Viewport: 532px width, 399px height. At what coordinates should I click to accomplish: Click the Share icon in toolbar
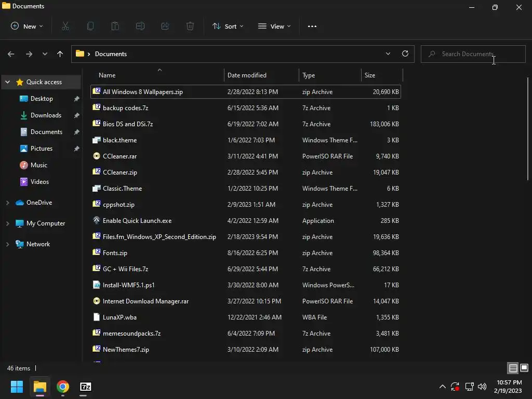(x=165, y=26)
